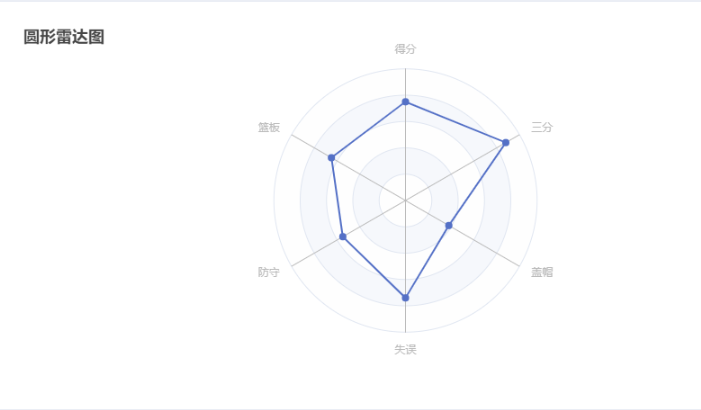Click the blue line between 失误 and 防守 points
Screen dimensions: 701x410
point(374,267)
